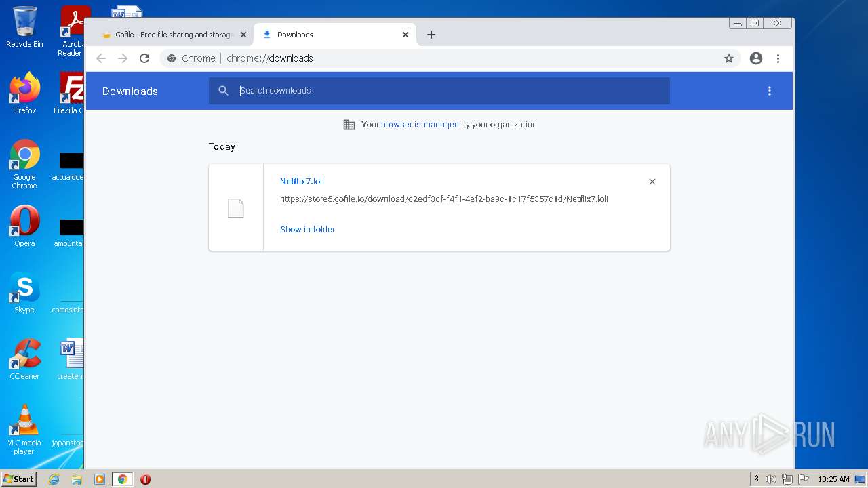
Task: Launch Internet Explorer from the taskbar
Action: point(54,479)
